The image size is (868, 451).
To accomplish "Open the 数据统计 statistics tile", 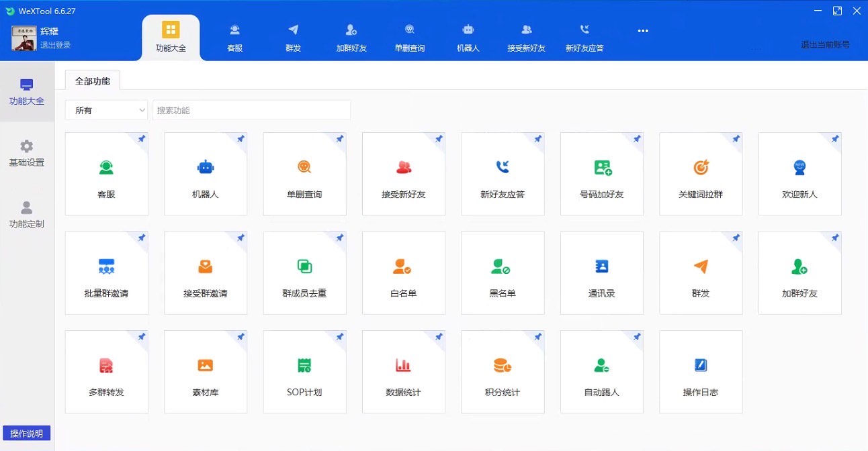I will [x=403, y=372].
